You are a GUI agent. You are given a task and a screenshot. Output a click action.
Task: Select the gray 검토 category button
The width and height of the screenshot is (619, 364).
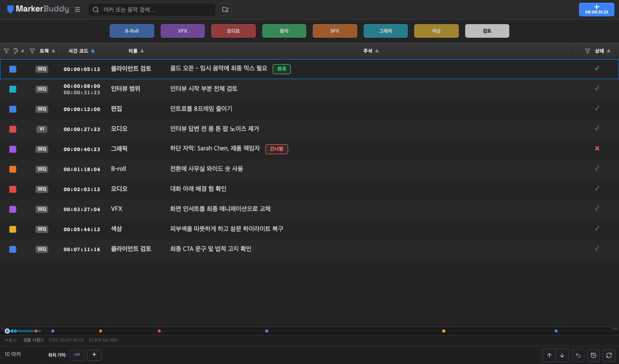coord(487,31)
